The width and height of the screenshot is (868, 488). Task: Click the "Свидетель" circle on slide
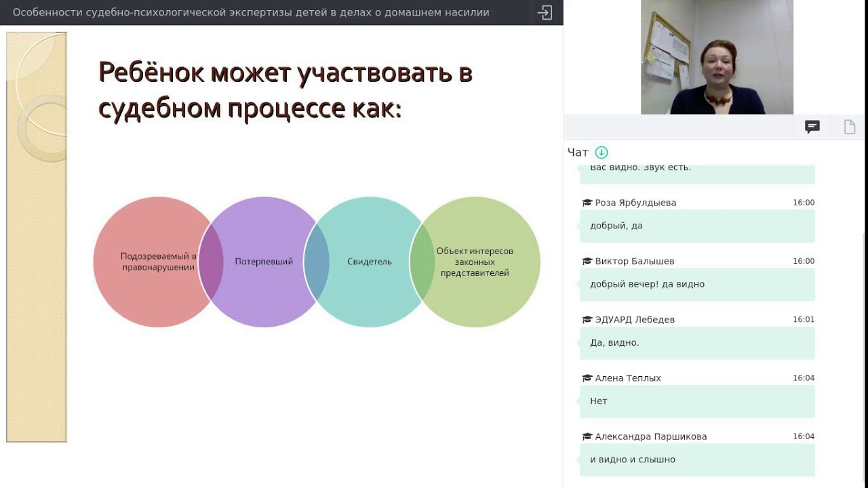pyautogui.click(x=370, y=262)
